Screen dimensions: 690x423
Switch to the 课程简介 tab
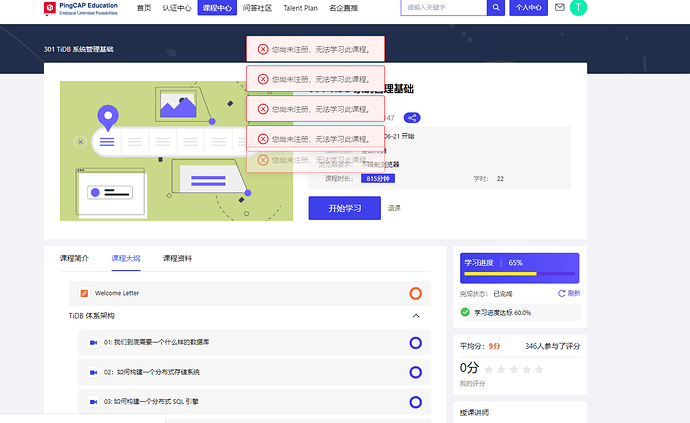point(74,258)
